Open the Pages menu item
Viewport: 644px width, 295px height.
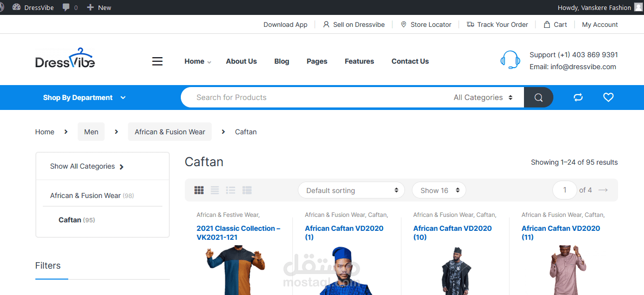click(317, 61)
